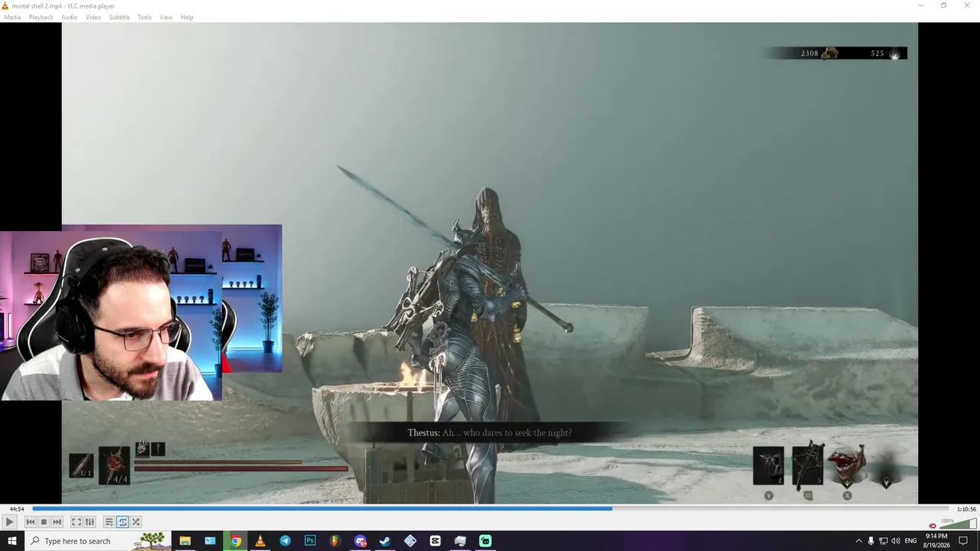Open the Audio menu
Viewport: 980px width, 551px height.
(x=69, y=17)
